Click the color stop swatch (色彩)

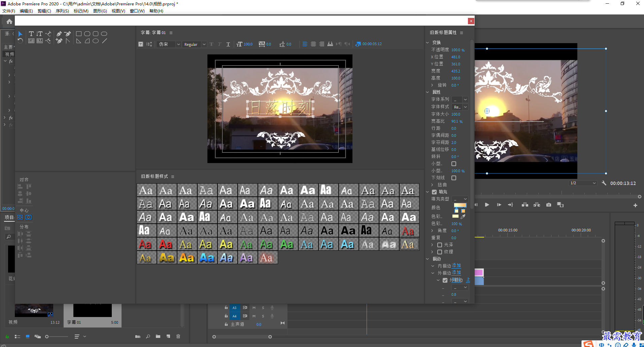pyautogui.click(x=455, y=217)
